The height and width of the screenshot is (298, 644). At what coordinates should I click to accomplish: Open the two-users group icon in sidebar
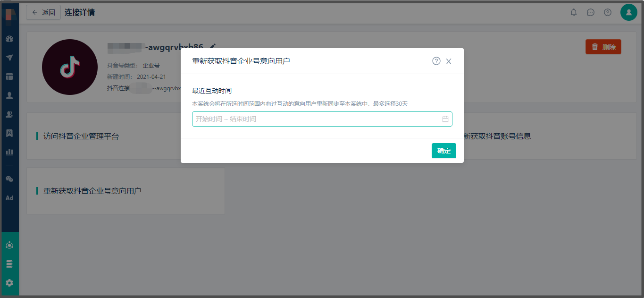[x=9, y=114]
